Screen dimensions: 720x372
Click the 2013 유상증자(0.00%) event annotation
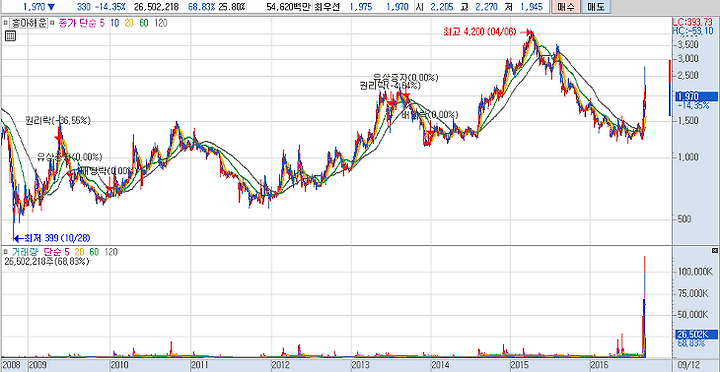coord(406,77)
